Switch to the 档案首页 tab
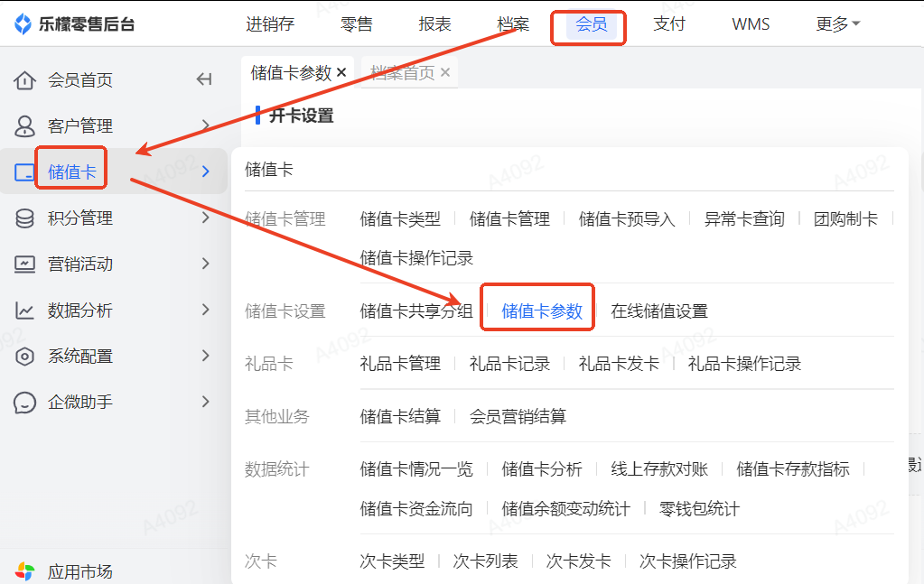Viewport: 924px width, 584px height. (x=403, y=73)
